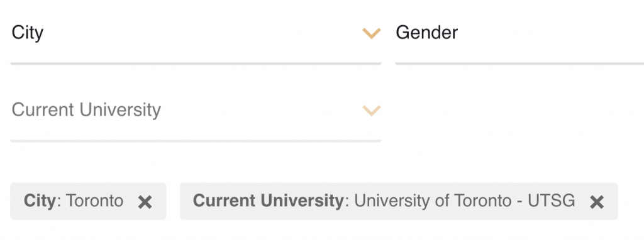
Task: Click the underline below the City selector
Action: (x=196, y=63)
